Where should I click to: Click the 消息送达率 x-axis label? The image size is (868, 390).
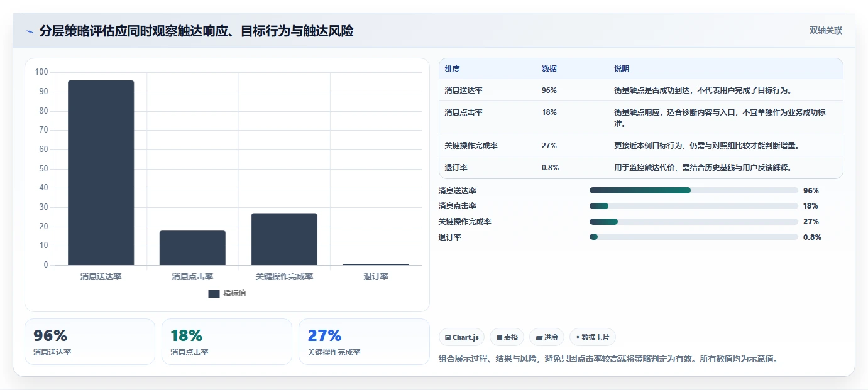(x=101, y=276)
